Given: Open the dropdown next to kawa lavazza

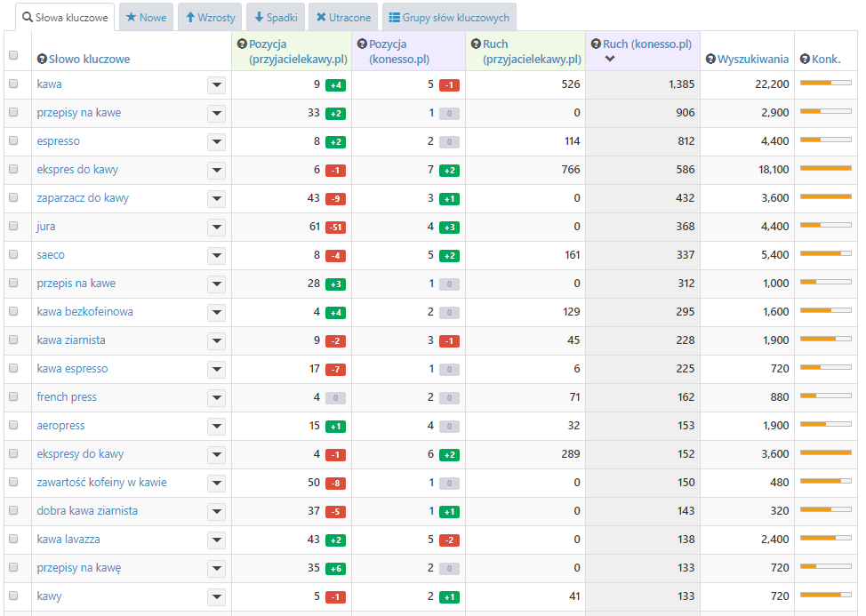Looking at the screenshot, I should pyautogui.click(x=216, y=540).
